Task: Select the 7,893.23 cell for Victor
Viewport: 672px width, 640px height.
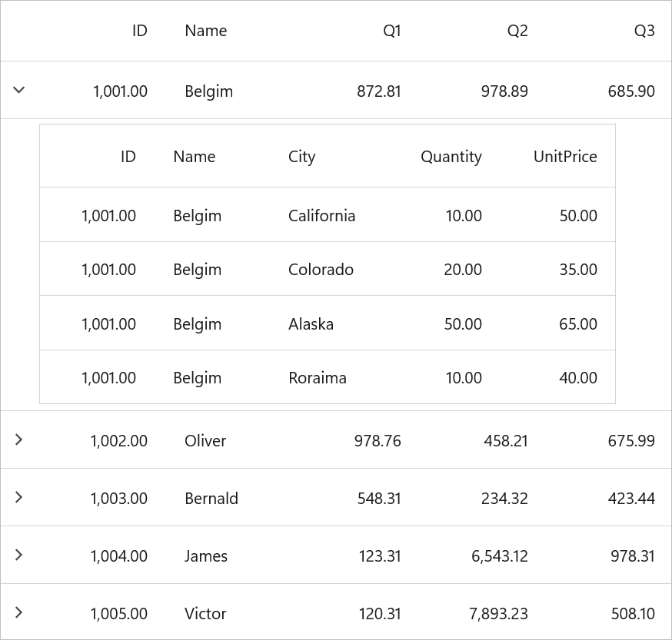Action: coord(498,614)
